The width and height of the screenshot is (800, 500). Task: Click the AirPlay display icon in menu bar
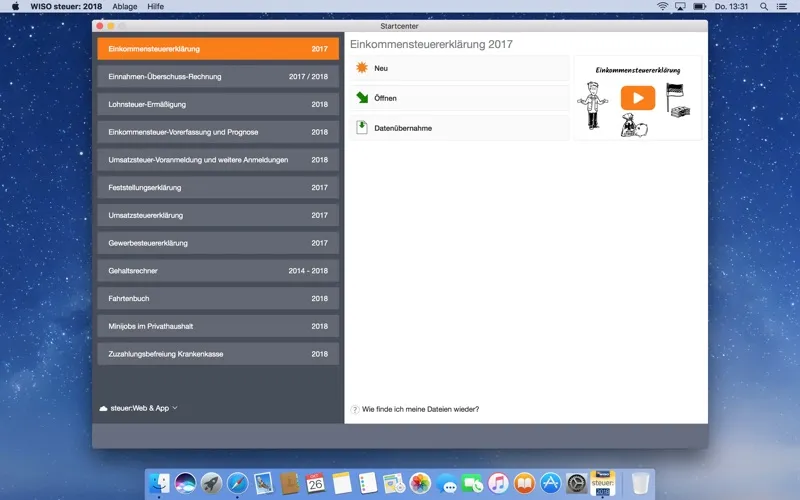coord(680,6)
